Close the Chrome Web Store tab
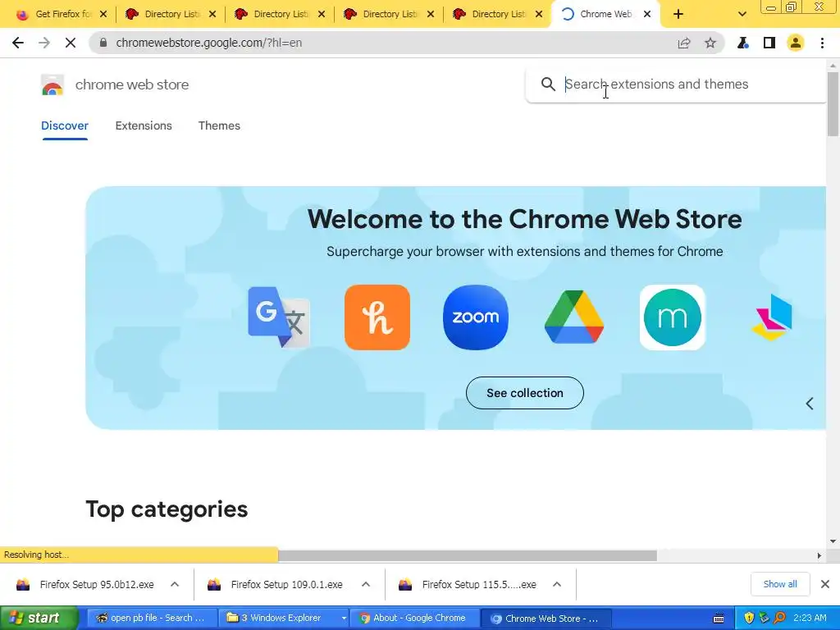 647,14
